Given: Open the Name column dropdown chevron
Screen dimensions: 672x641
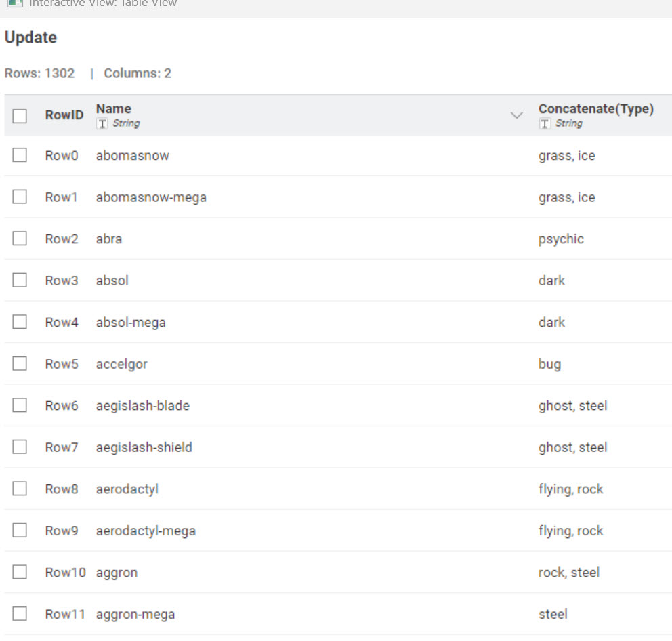Looking at the screenshot, I should click(x=516, y=115).
